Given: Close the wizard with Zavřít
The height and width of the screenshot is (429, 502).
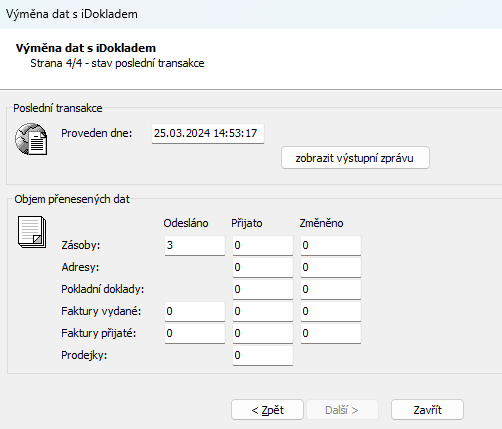Looking at the screenshot, I should pyautogui.click(x=427, y=410).
